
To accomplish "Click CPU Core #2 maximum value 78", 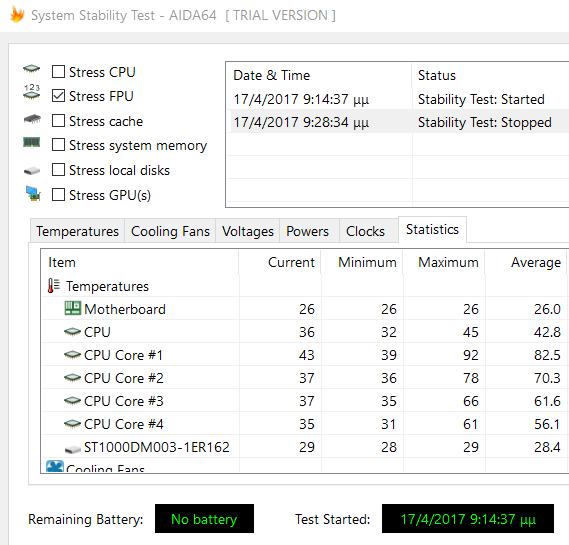I will pyautogui.click(x=471, y=378).
